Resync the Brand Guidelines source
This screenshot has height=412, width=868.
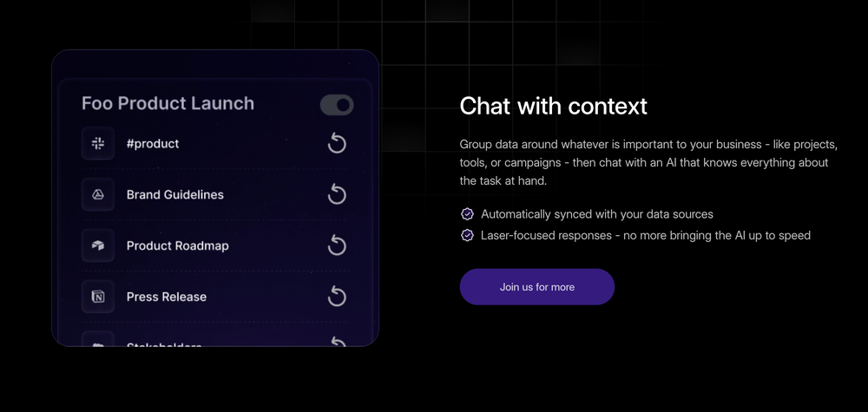pos(337,194)
